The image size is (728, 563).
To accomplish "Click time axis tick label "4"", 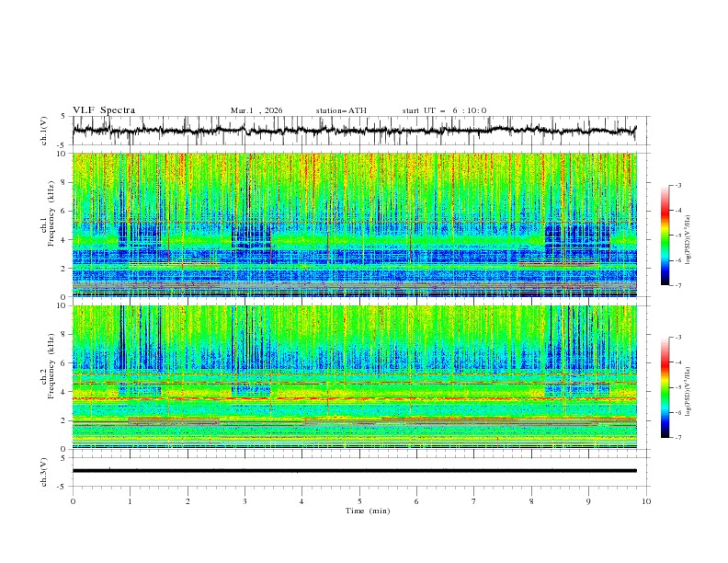I will click(x=301, y=501).
